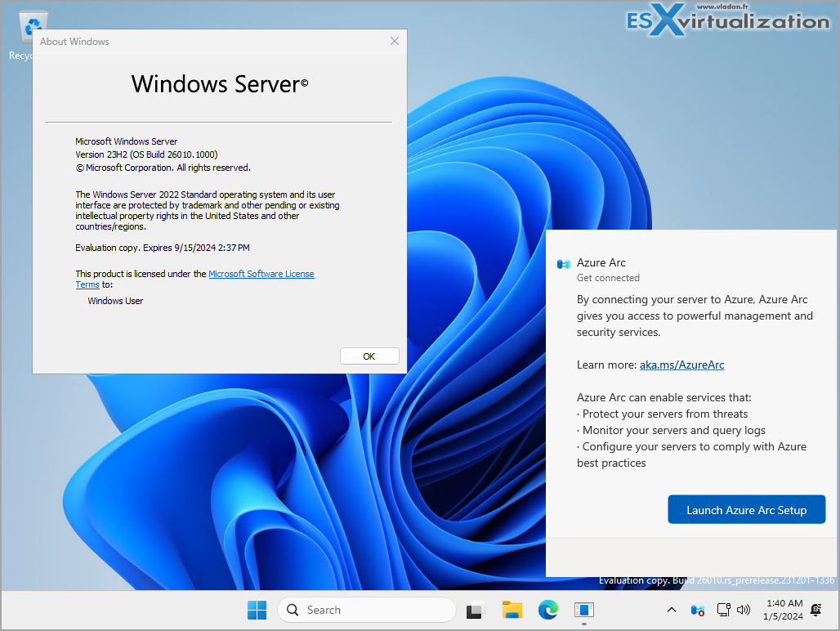Image resolution: width=840 pixels, height=631 pixels.
Task: Click the 'Get connected' subtitle
Action: (608, 278)
